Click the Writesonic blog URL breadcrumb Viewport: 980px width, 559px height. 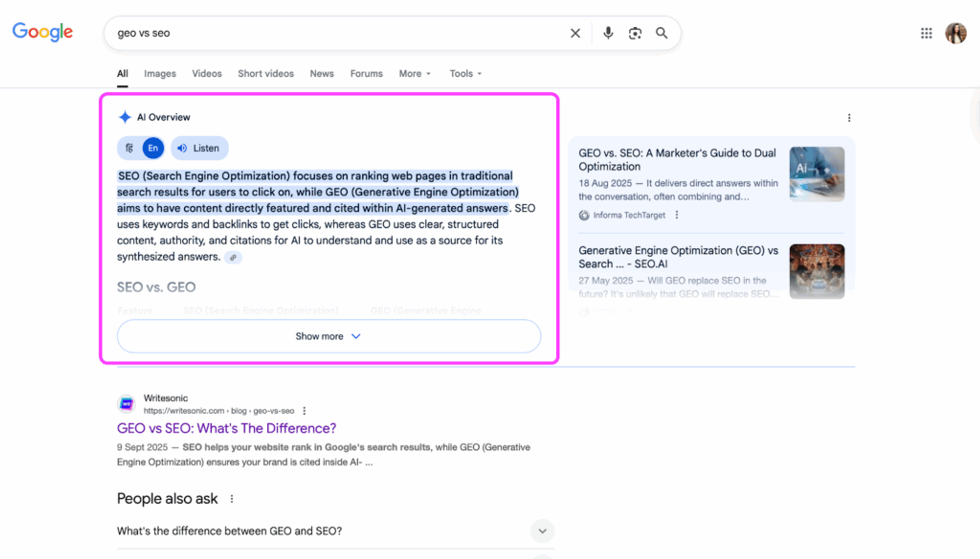[219, 411]
